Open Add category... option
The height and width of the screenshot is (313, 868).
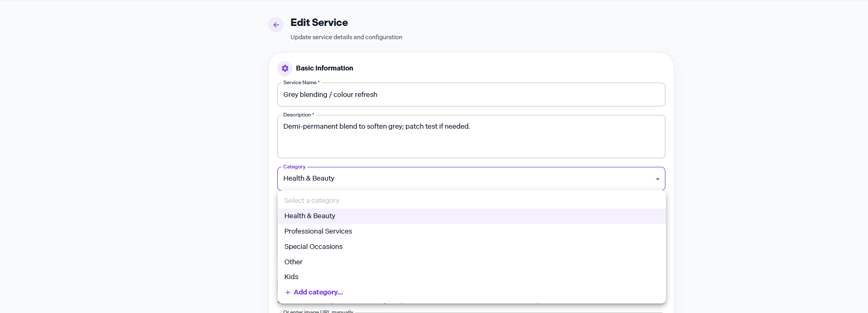471,292
